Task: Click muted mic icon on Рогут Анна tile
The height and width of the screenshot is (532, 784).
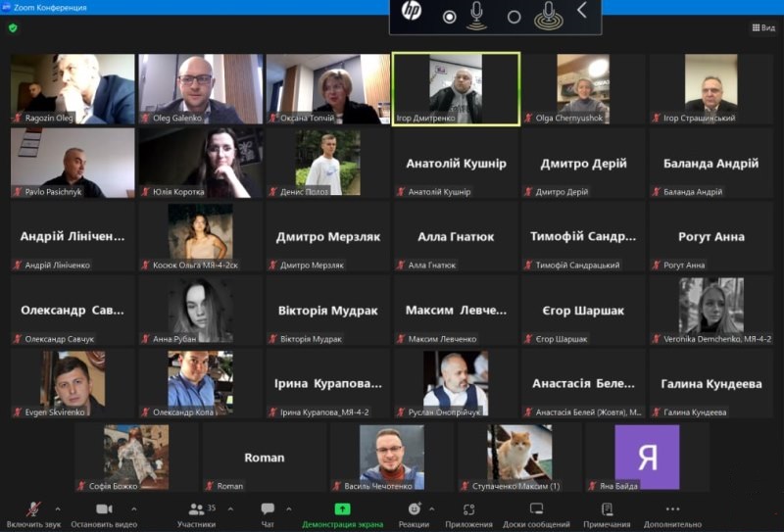Action: [656, 265]
